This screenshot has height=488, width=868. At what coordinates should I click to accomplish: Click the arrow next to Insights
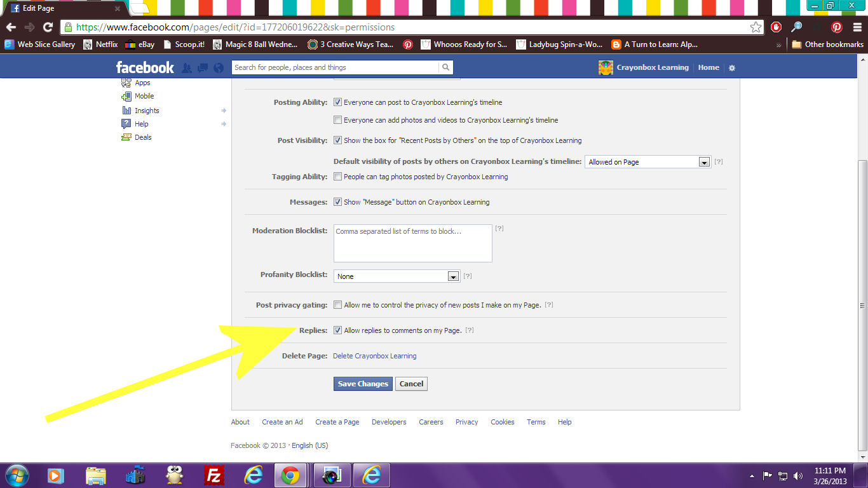(224, 111)
